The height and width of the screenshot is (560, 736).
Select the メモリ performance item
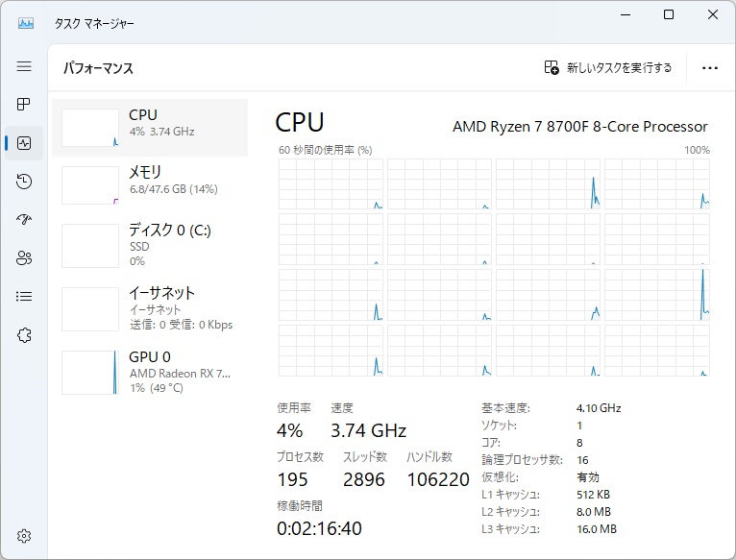point(150,184)
